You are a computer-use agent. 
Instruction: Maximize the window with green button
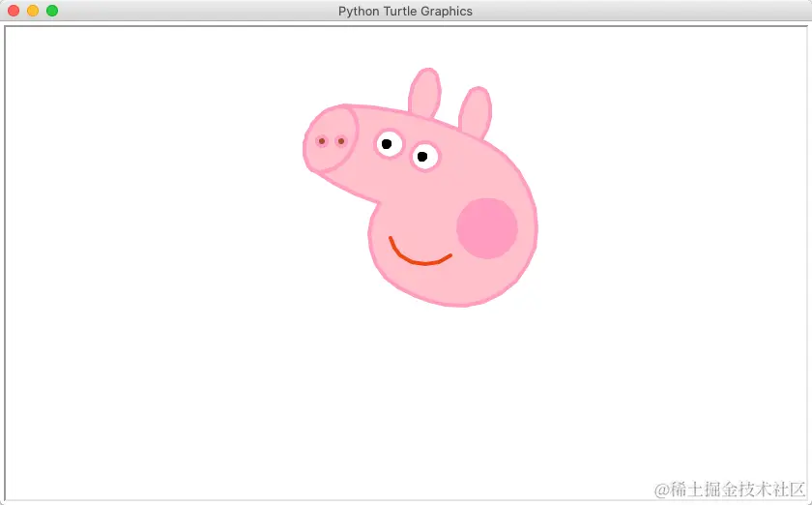pyautogui.click(x=52, y=11)
